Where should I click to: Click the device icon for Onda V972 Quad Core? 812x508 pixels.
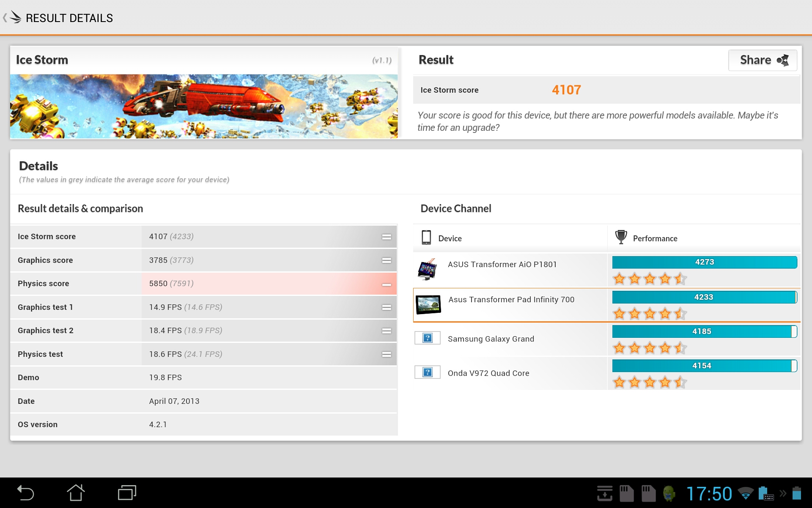427,372
